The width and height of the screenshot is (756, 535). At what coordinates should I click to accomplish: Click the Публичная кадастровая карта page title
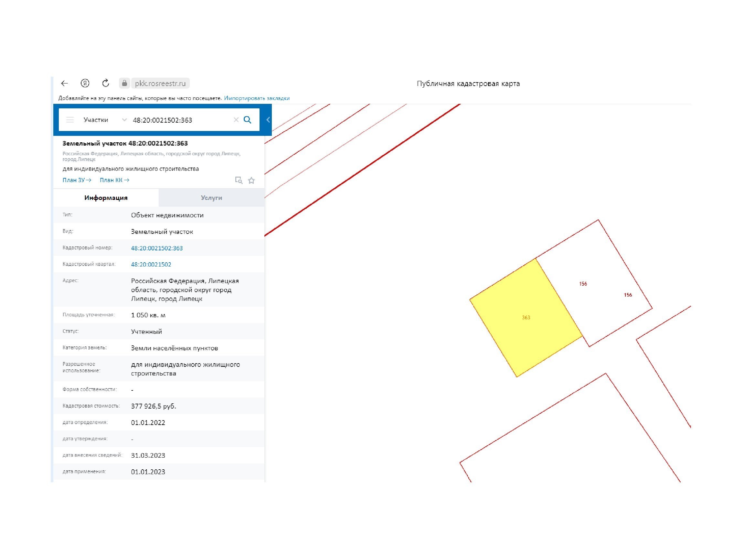[468, 84]
